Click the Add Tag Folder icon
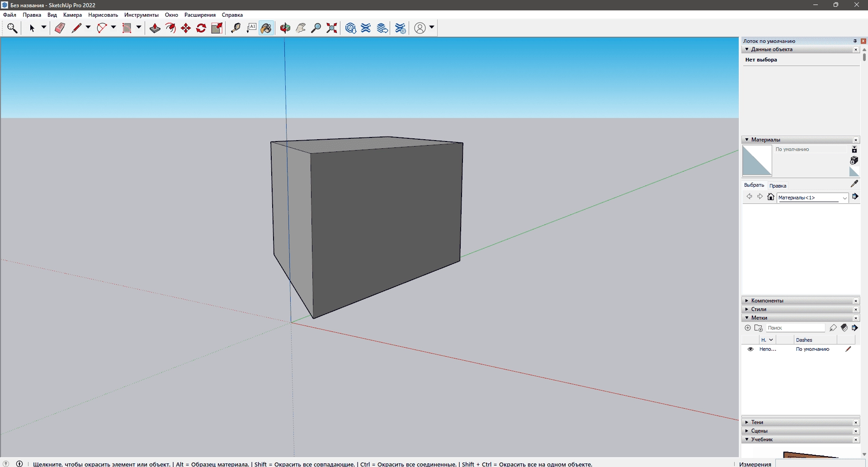The image size is (868, 467). [x=759, y=328]
